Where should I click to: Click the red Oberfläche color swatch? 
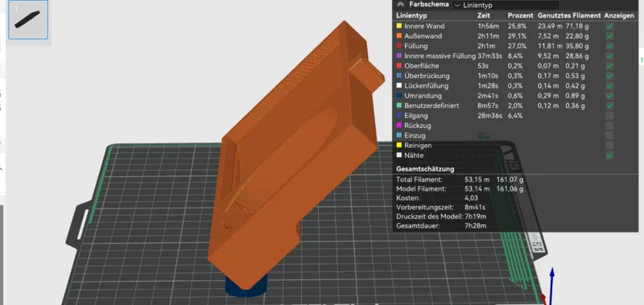398,66
